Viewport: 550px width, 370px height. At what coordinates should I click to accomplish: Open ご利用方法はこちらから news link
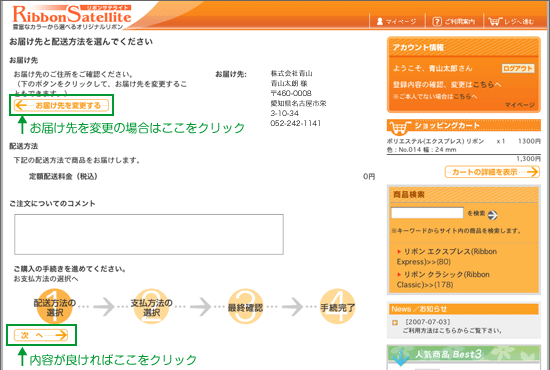452,331
